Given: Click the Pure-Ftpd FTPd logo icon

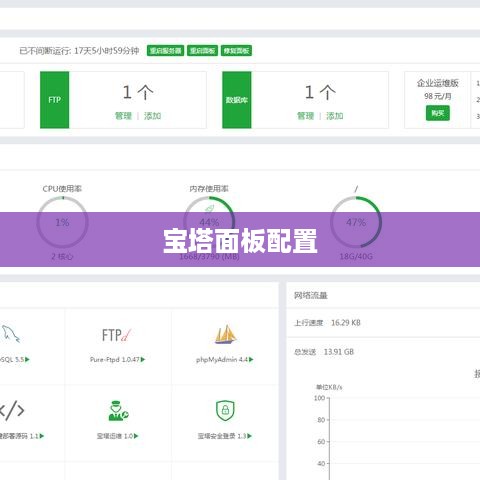Looking at the screenshot, I should pos(117,335).
